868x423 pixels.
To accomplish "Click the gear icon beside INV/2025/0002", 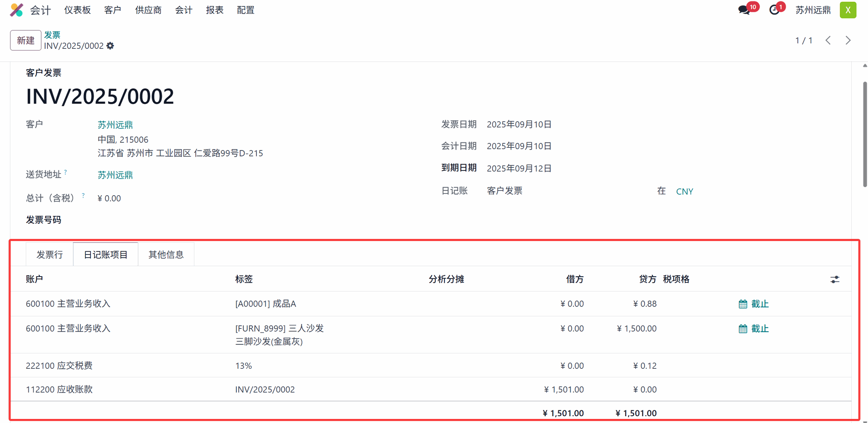I will click(x=110, y=46).
